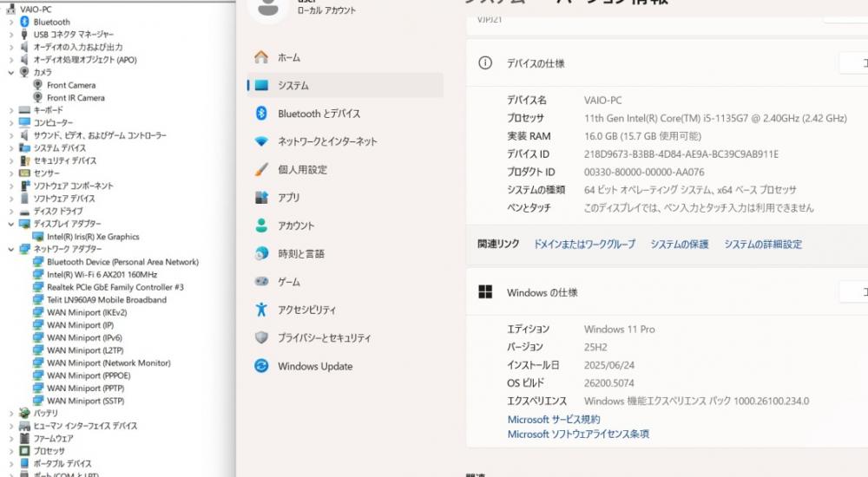
Task: Click the Windows Update sync icon
Action: click(x=261, y=366)
